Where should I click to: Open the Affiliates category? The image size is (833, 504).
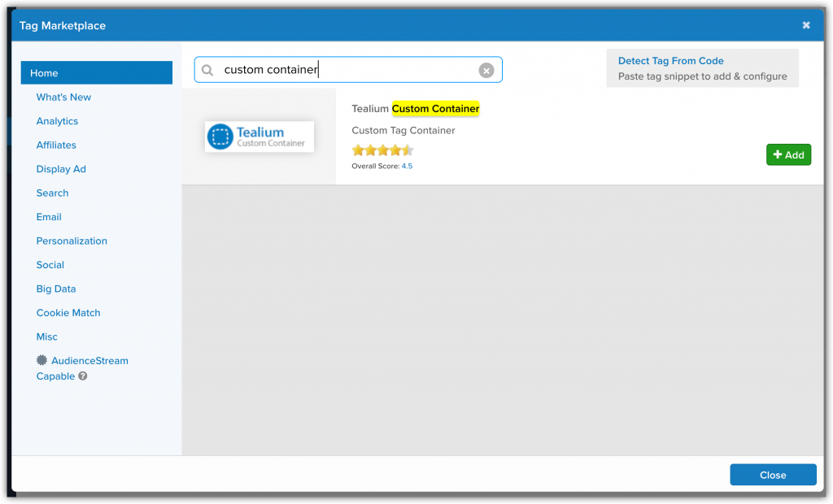pyautogui.click(x=56, y=145)
